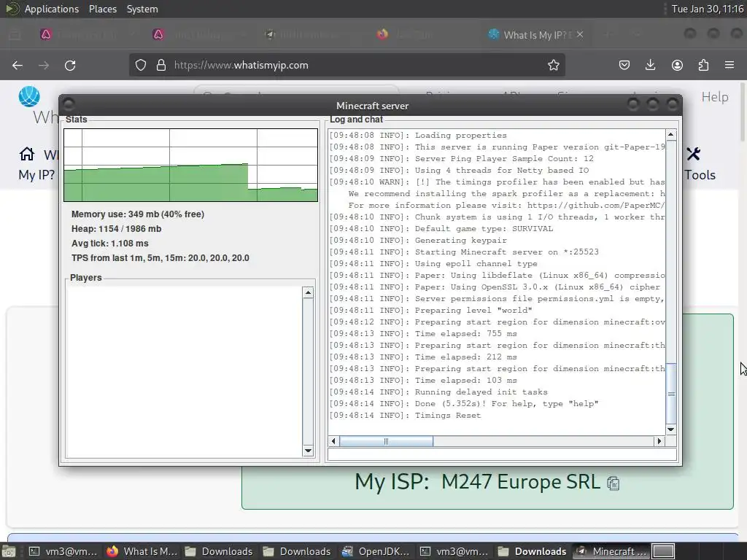Click the 'Starting Minecraft server on *:25523' line
The width and height of the screenshot is (747, 560).
(463, 252)
